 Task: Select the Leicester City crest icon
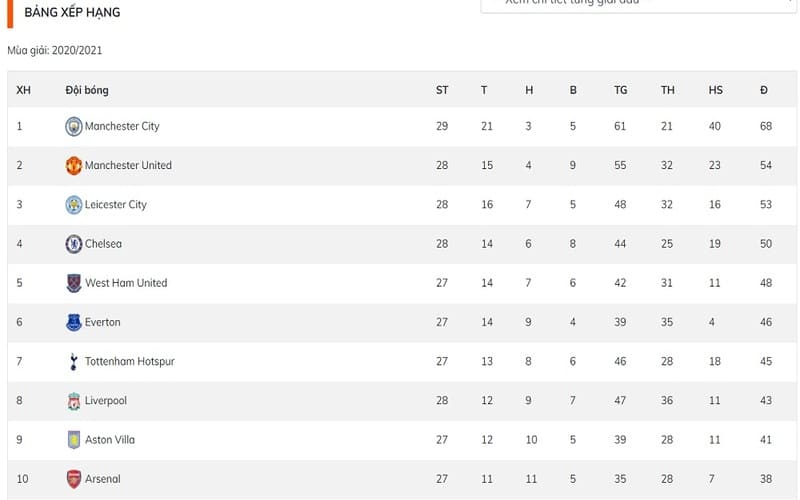coord(73,205)
